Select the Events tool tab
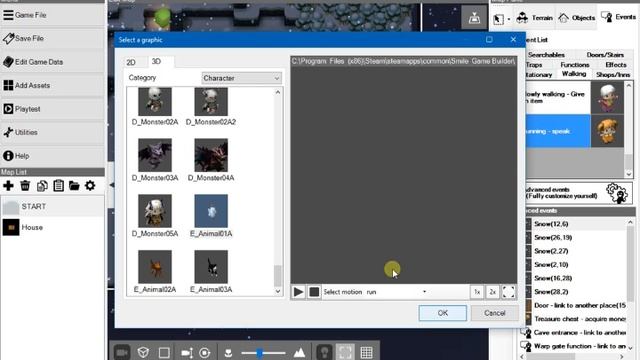Screen dimensions: 640x360 (x=619, y=17)
